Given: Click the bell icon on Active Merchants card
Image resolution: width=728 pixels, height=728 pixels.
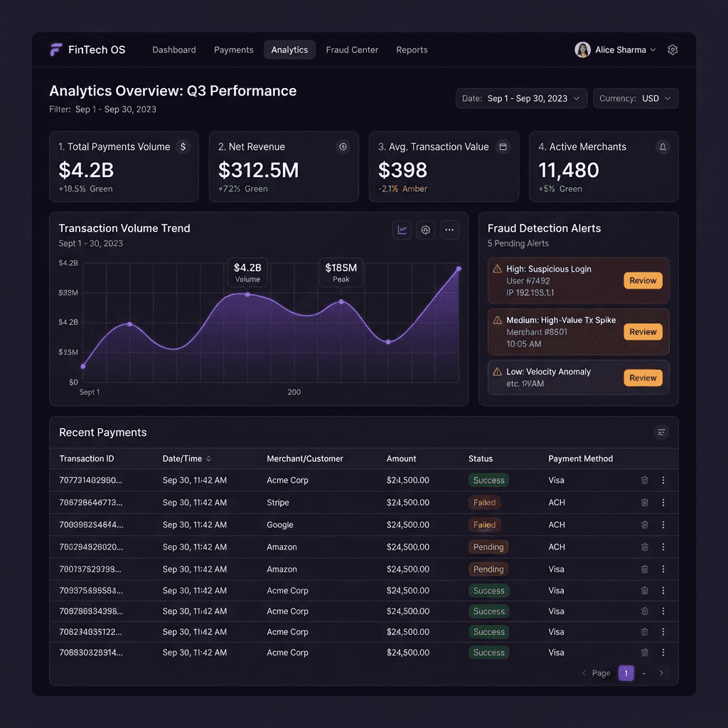Looking at the screenshot, I should [663, 146].
